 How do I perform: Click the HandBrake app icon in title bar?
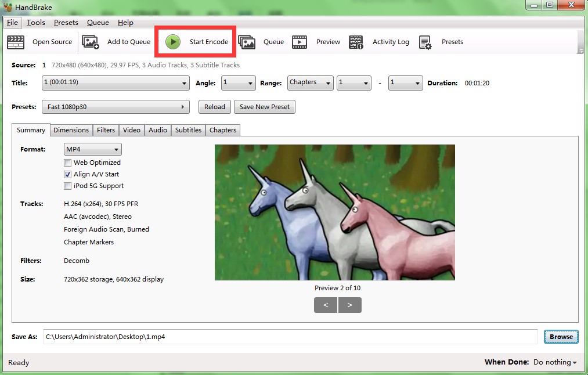pos(8,7)
